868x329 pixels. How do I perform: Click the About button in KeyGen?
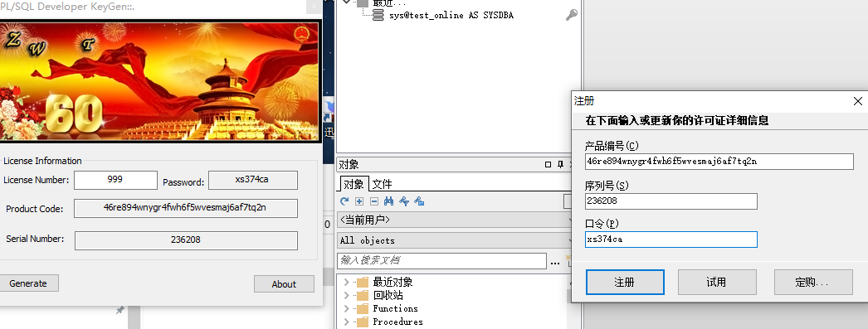[284, 283]
